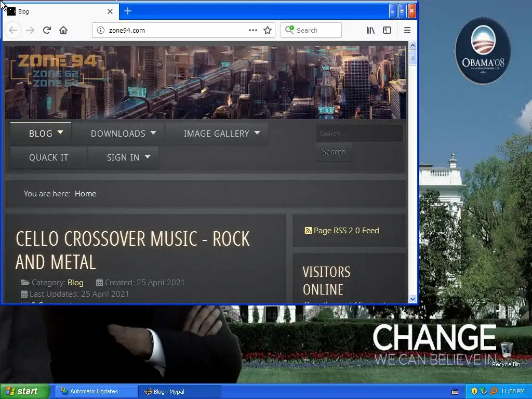Expand the DOWNLOADS dropdown arrow
Viewport: 532px width, 399px height.
[153, 132]
